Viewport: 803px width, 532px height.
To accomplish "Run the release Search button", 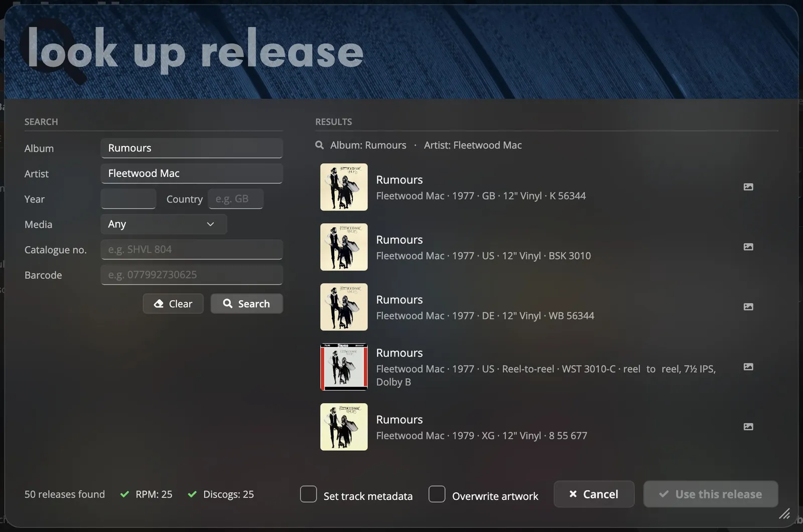I will tap(246, 303).
